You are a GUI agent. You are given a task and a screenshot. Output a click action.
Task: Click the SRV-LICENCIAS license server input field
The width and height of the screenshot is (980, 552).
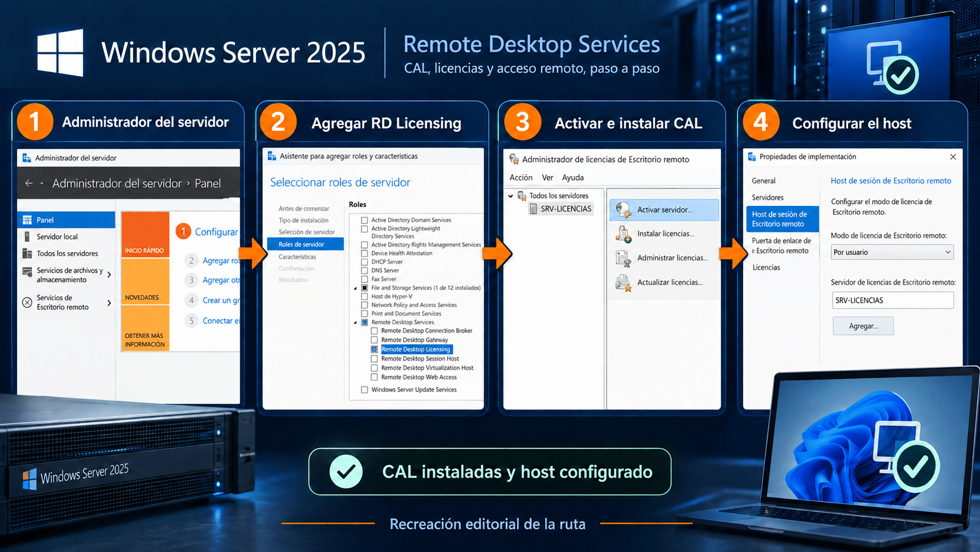[x=892, y=300]
